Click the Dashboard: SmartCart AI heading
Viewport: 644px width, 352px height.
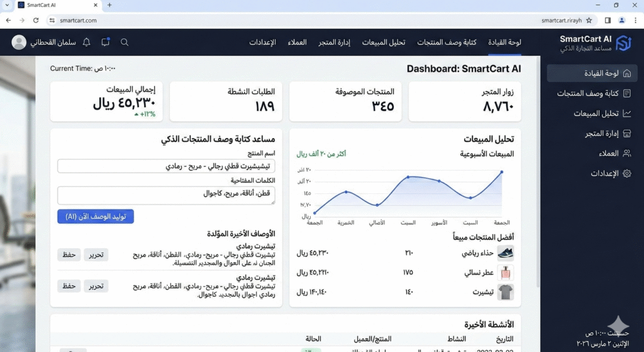(x=464, y=69)
